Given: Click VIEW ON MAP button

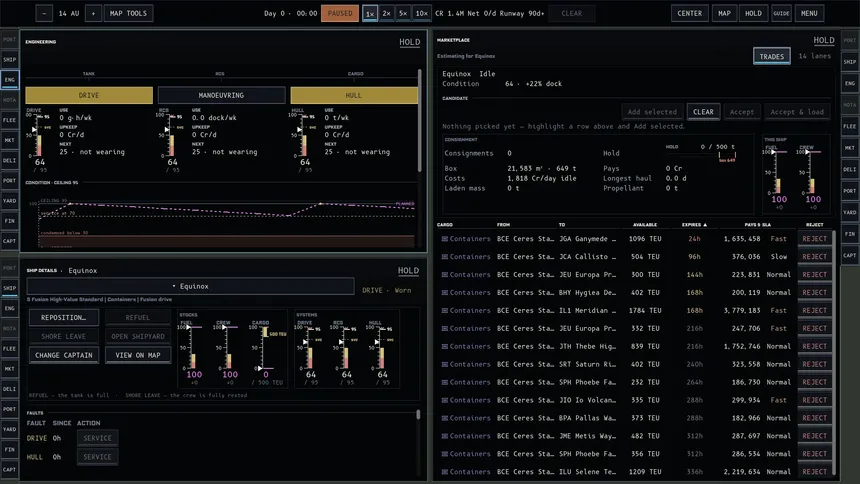Looking at the screenshot, I should point(138,355).
